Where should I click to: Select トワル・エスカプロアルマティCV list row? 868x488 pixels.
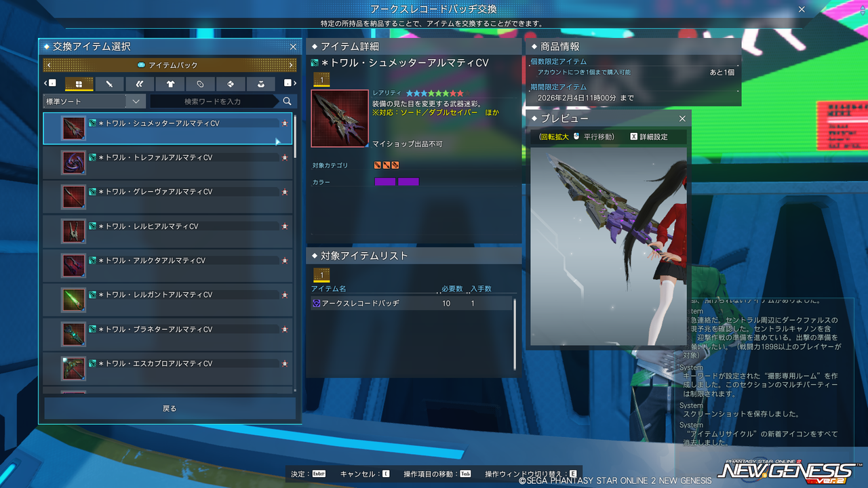(167, 369)
